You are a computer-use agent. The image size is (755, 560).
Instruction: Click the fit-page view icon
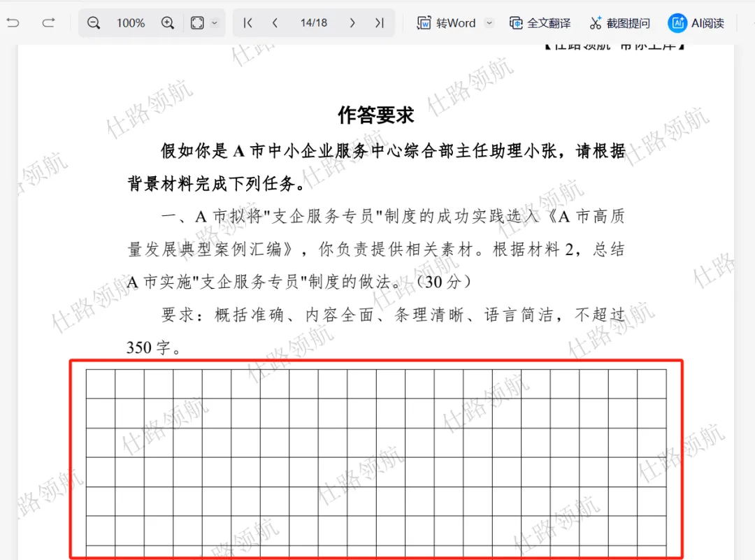pyautogui.click(x=197, y=22)
